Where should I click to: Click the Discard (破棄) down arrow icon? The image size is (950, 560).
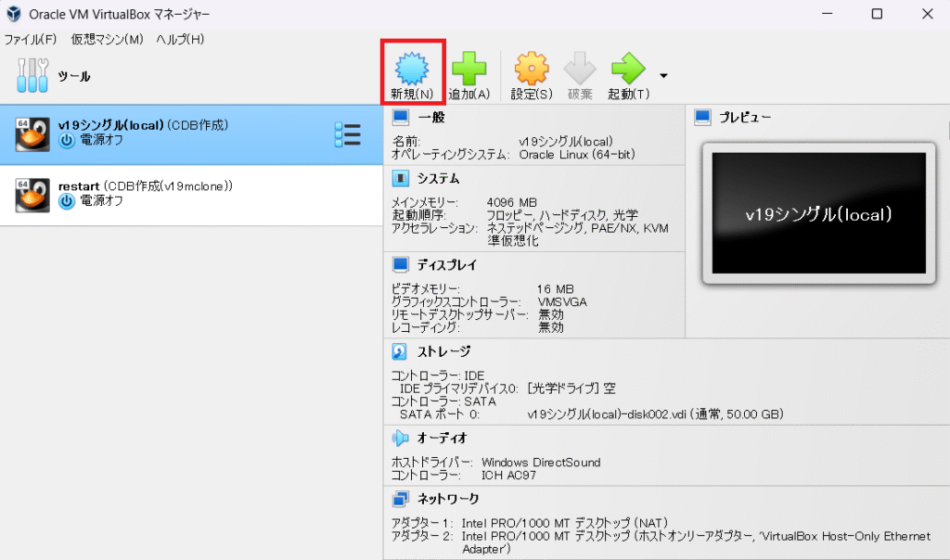[x=580, y=69]
